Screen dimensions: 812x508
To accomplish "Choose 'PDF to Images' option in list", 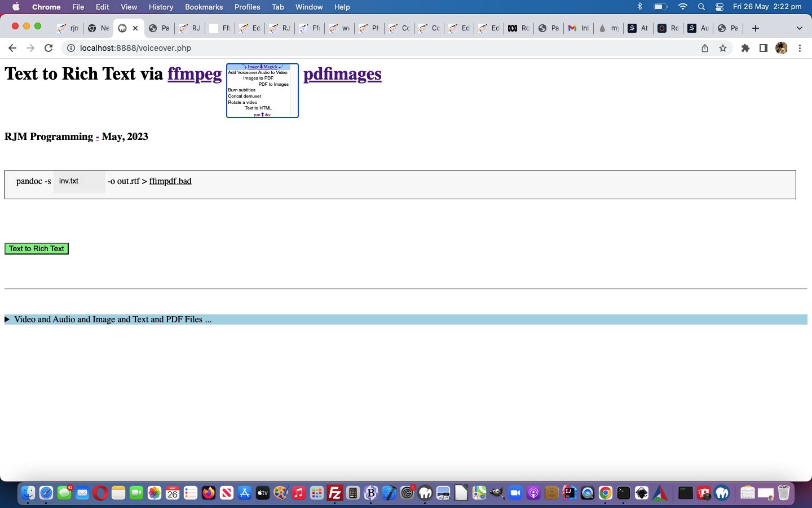I will point(273,84).
